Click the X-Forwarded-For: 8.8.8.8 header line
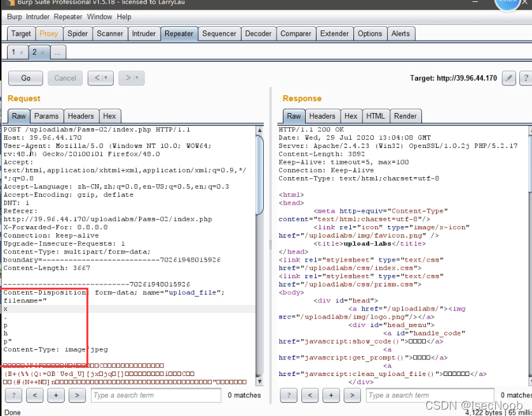 point(56,227)
